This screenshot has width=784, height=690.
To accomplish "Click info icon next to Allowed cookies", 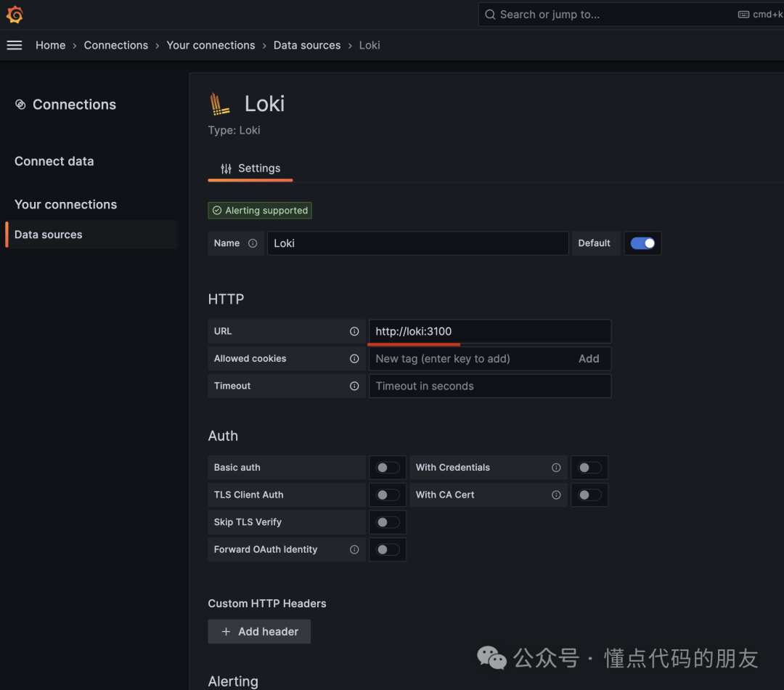I will click(x=354, y=359).
